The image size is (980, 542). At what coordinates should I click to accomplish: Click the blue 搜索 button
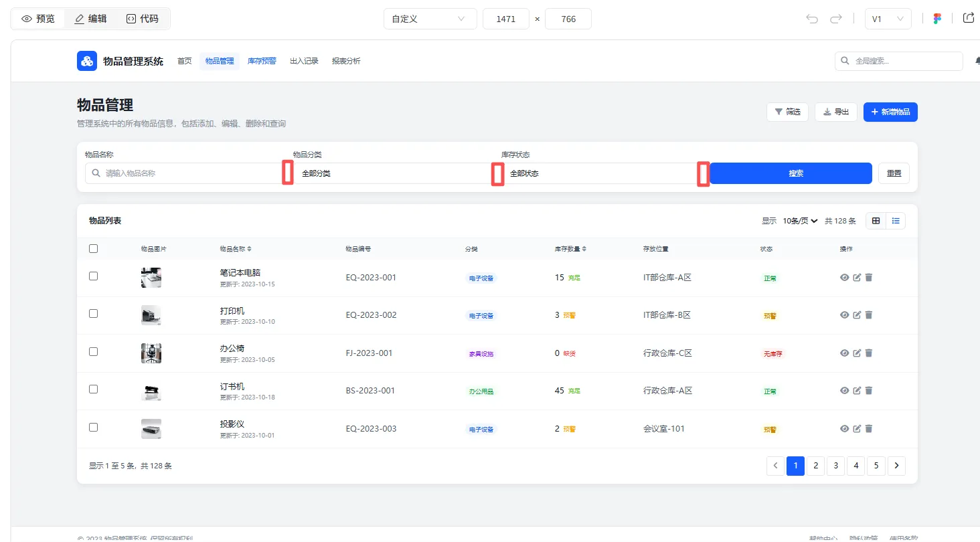795,173
